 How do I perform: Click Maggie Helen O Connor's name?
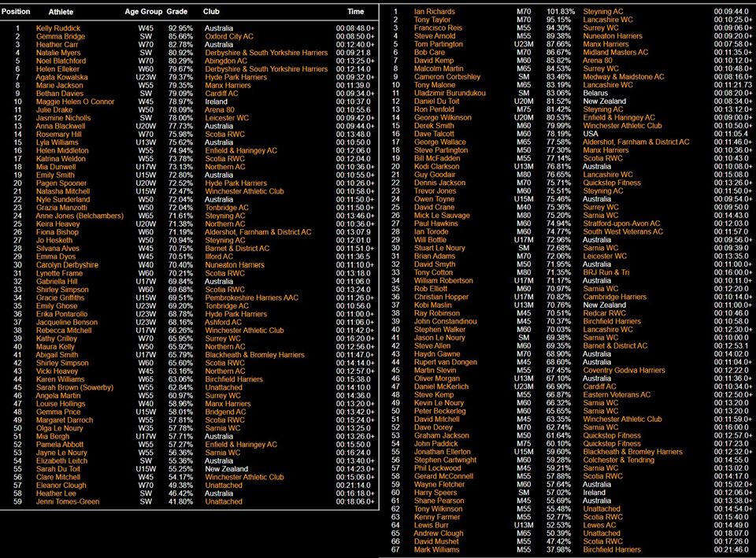pyautogui.click(x=75, y=102)
